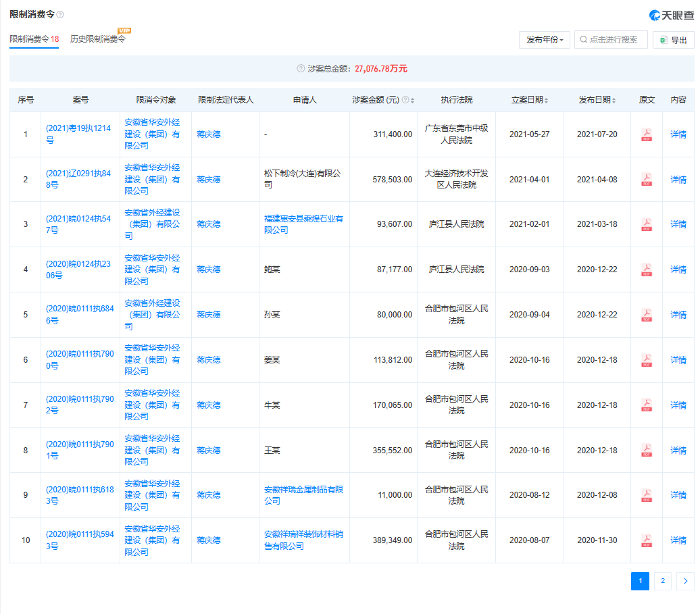Click court 大连经济技术开发区人民法院 cell
This screenshot has width=700, height=614.
456,179
